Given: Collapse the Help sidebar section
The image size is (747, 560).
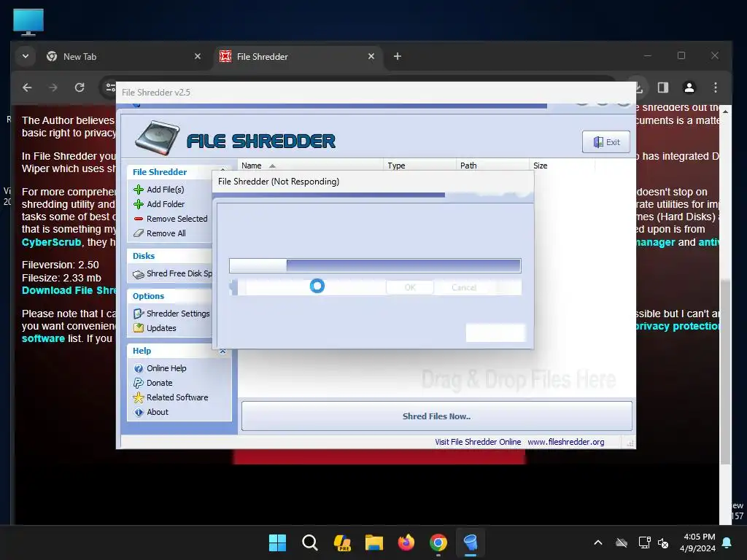Looking at the screenshot, I should [222, 351].
